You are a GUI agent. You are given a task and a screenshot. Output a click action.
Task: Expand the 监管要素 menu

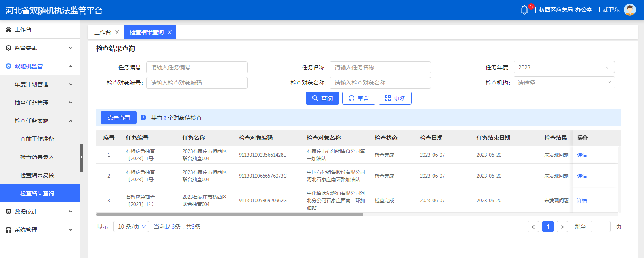coord(71,48)
